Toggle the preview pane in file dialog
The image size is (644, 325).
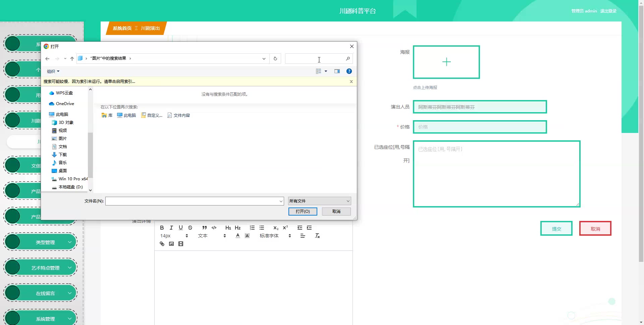337,71
